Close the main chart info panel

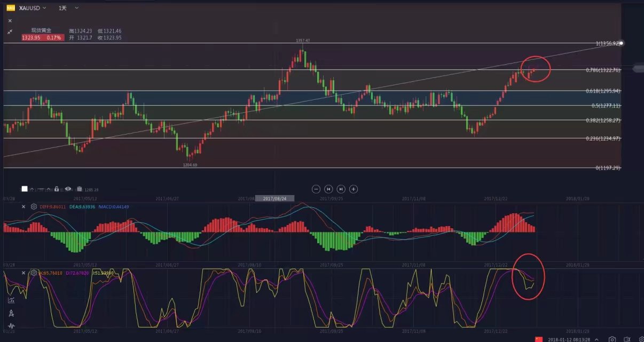(10, 20)
